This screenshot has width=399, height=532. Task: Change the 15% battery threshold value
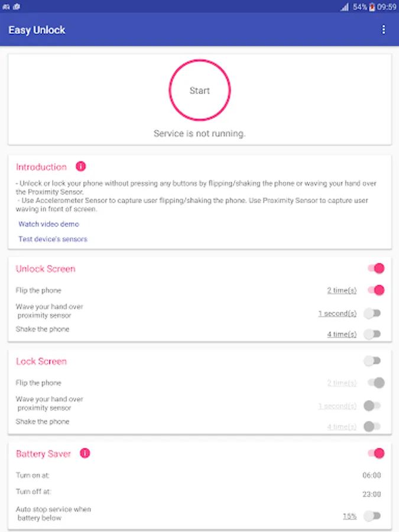[x=349, y=516]
